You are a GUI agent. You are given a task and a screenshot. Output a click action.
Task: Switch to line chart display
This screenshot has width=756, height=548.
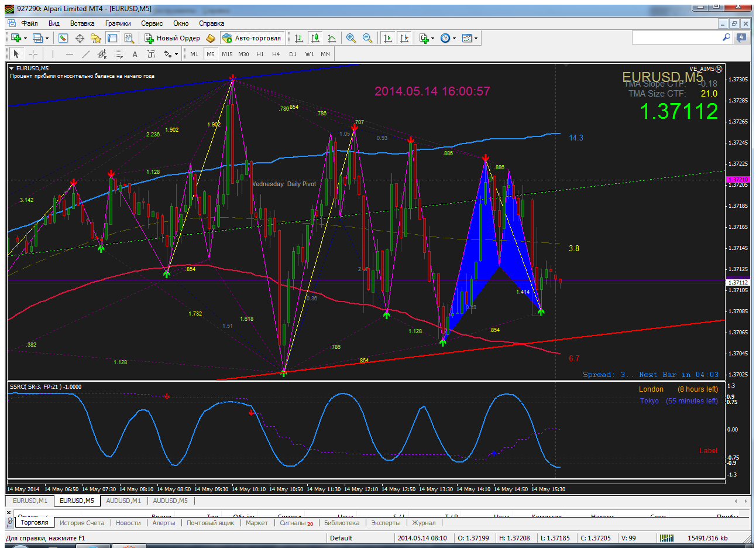[332, 38]
